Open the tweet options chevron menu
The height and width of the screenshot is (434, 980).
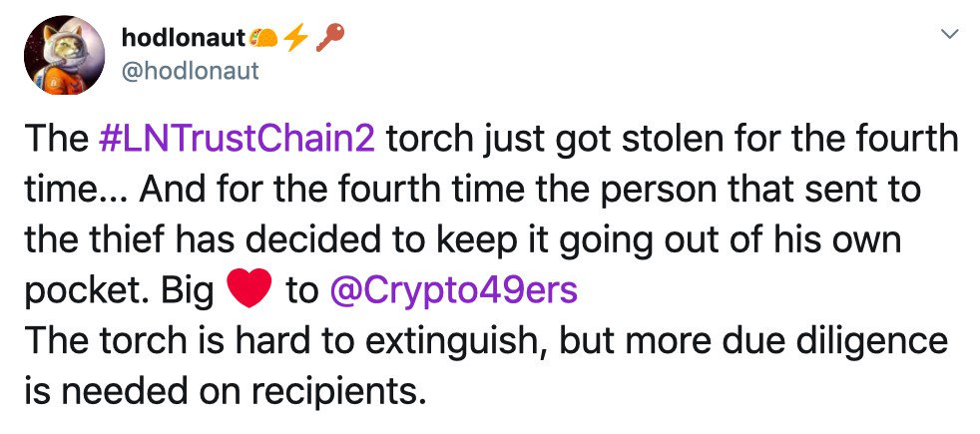tap(949, 36)
